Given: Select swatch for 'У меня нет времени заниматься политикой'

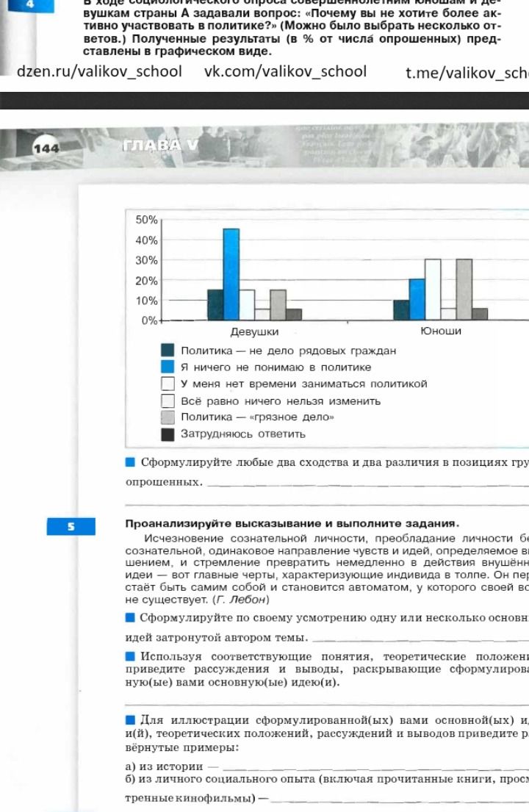Looking at the screenshot, I should [x=168, y=384].
